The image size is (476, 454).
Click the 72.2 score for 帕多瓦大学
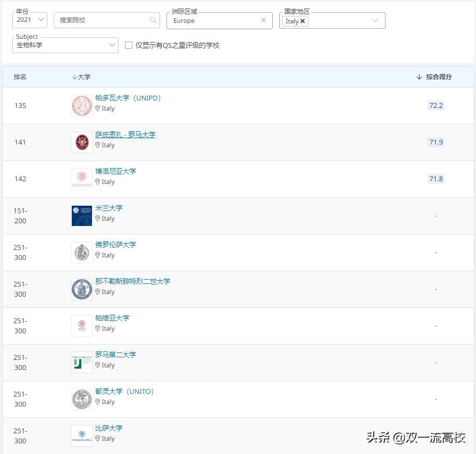tap(436, 105)
